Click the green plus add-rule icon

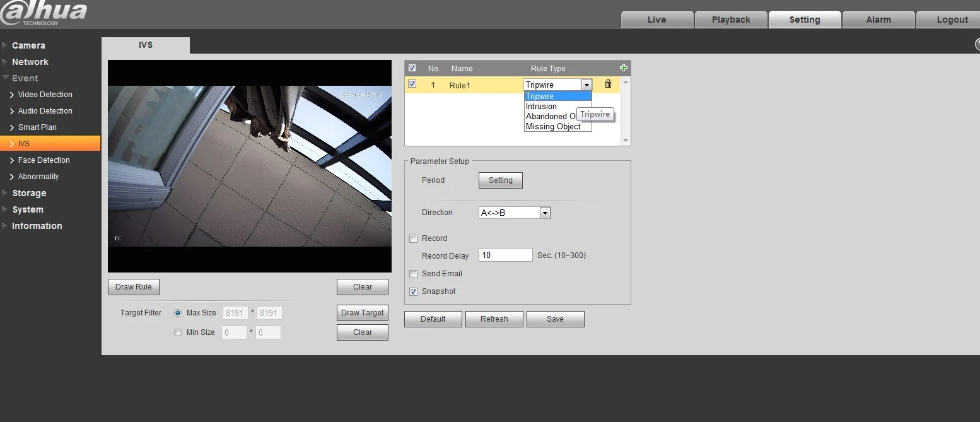624,68
